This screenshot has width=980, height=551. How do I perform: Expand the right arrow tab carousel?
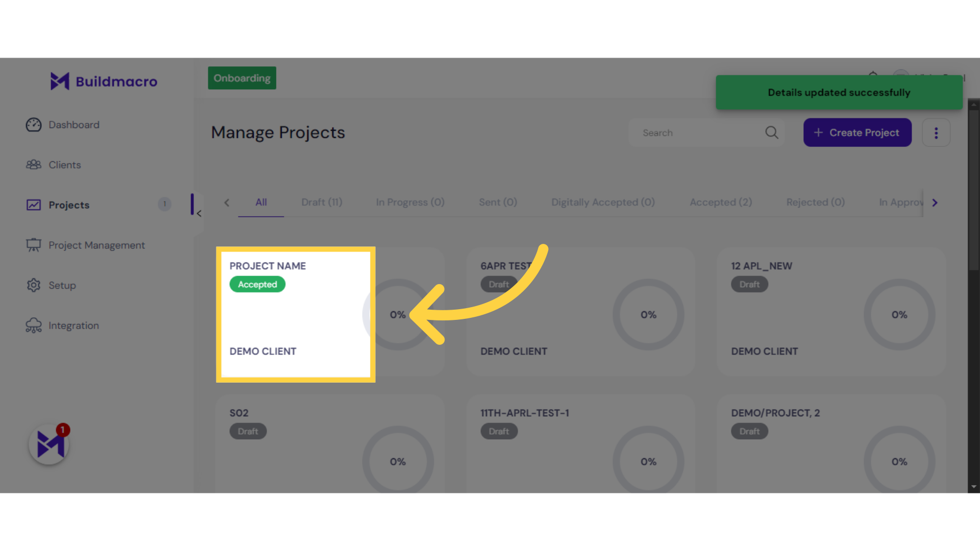point(936,203)
